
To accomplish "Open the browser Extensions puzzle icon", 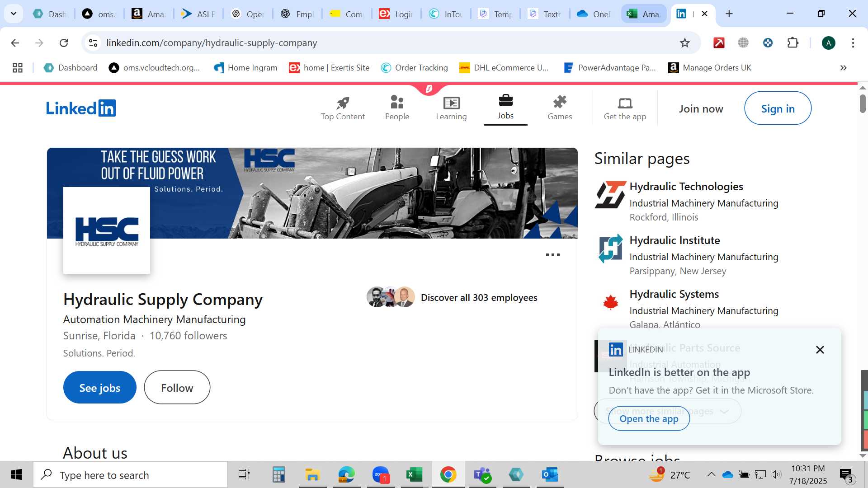I will pos(793,43).
